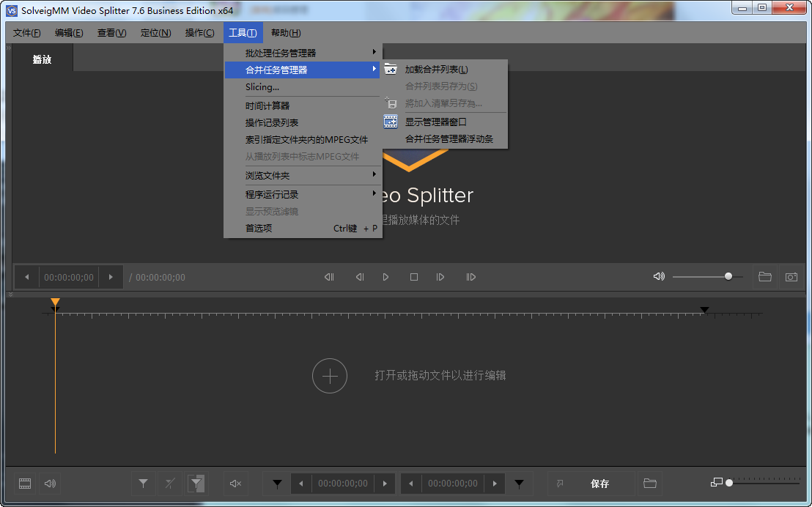Collapse the player panel chevron
Viewport: 812px width, 507px height.
[9, 48]
